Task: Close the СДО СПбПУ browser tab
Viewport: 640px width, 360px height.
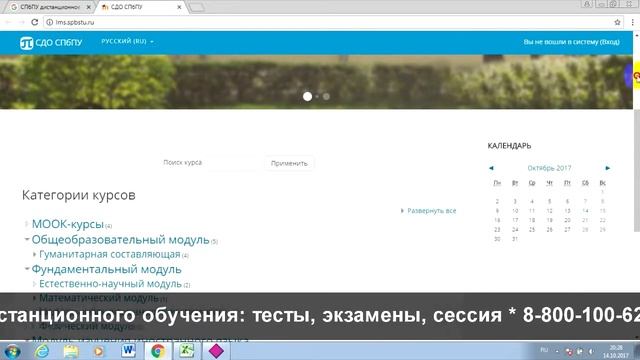Action: (x=179, y=7)
